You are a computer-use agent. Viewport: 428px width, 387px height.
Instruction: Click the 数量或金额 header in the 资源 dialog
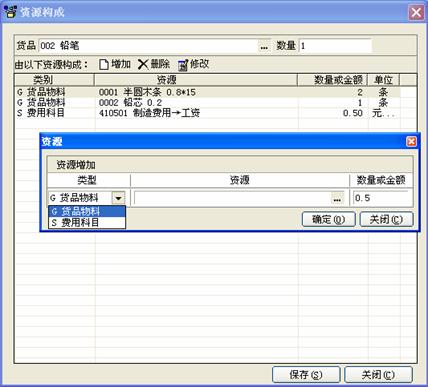pos(381,180)
